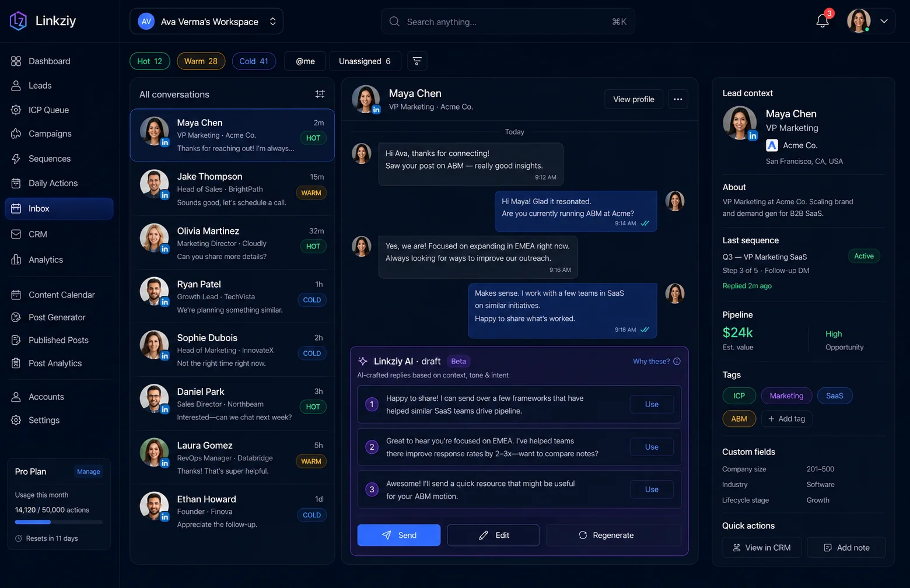Edit the AI draft

493,535
